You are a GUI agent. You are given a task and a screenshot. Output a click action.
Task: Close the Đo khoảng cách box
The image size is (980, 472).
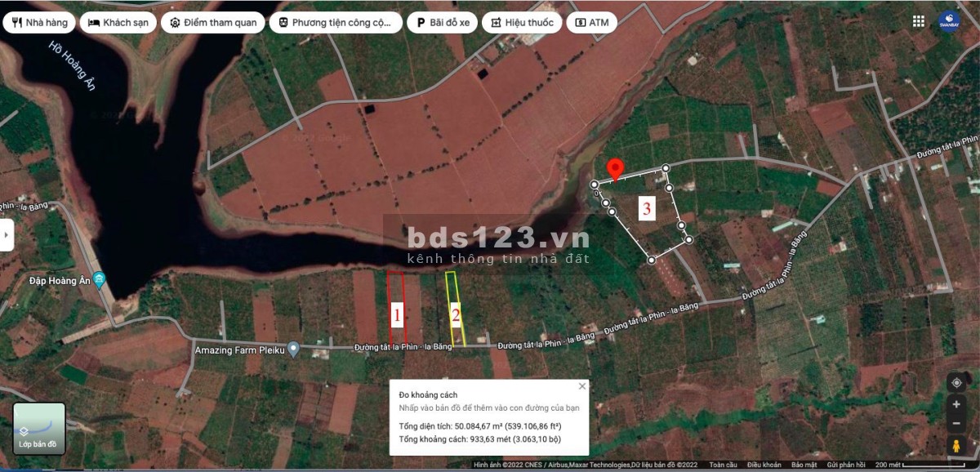coord(582,386)
